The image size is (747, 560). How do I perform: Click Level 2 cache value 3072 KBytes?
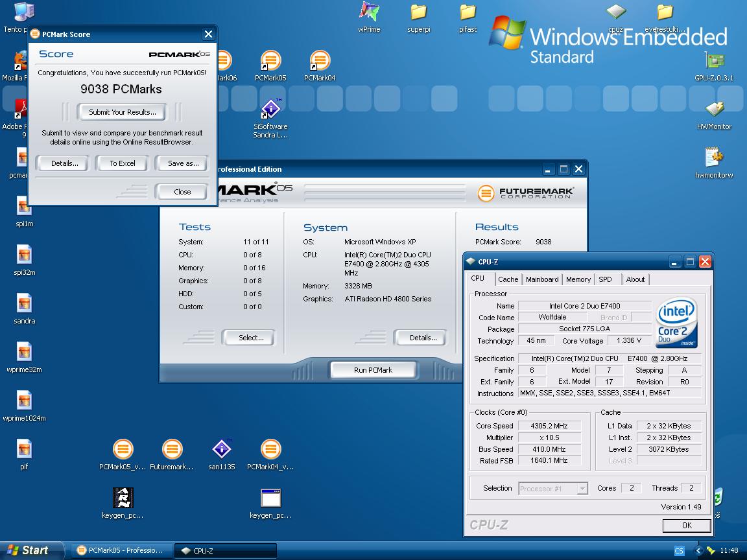click(x=669, y=449)
